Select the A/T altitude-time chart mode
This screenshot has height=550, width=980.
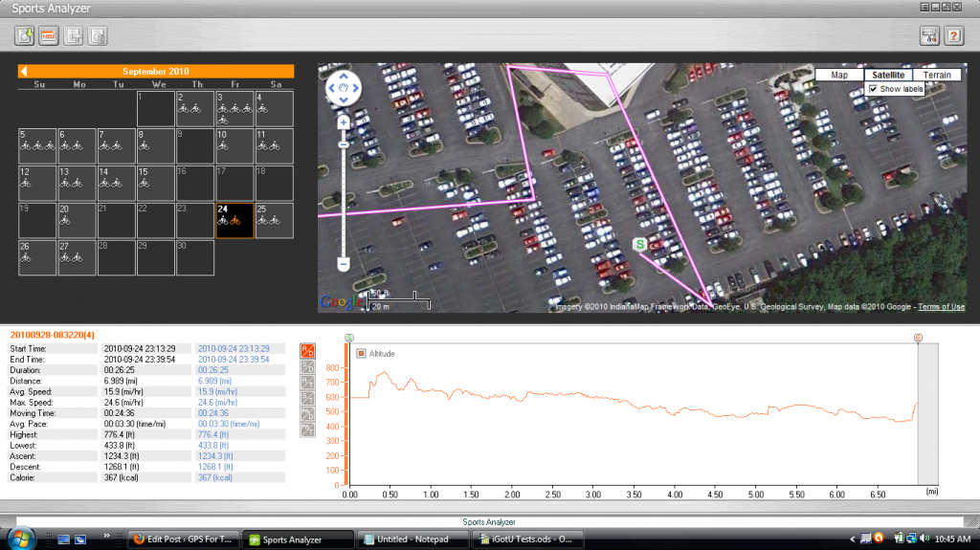(307, 382)
